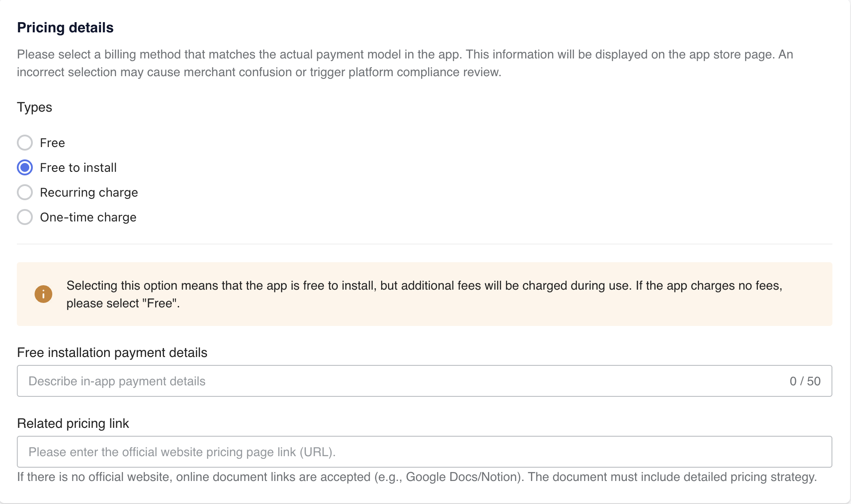This screenshot has width=851, height=504.
Task: Click the "Free" option label text
Action: point(52,143)
